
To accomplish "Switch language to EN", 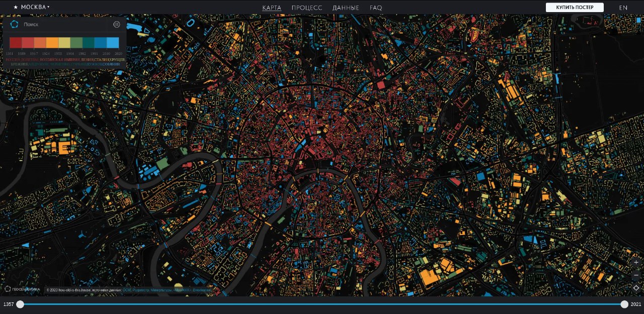I will tap(623, 8).
